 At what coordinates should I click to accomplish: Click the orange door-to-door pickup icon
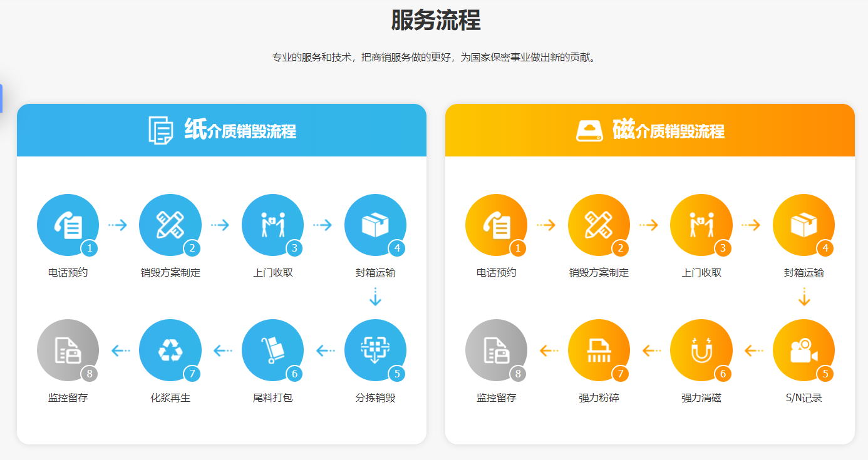(x=701, y=225)
